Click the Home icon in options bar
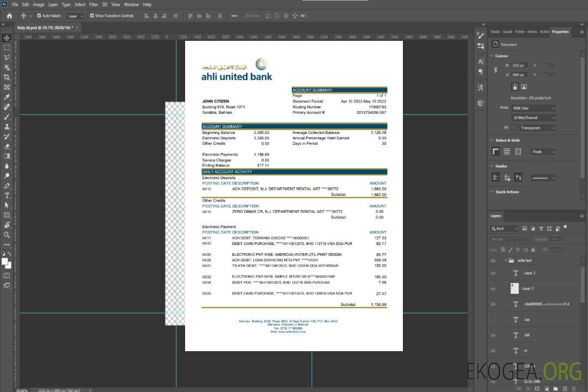The height and width of the screenshot is (392, 588). tap(9, 16)
